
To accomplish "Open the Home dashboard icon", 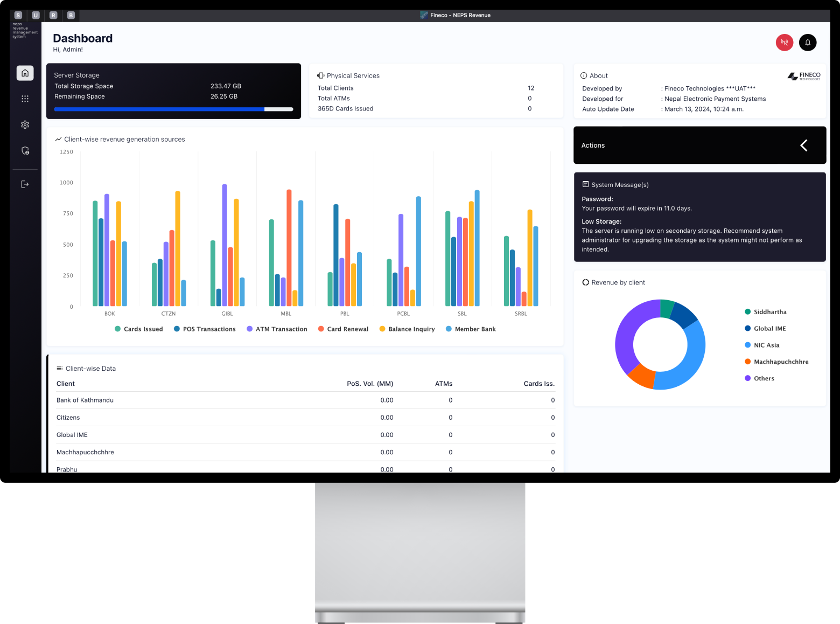I will [25, 73].
